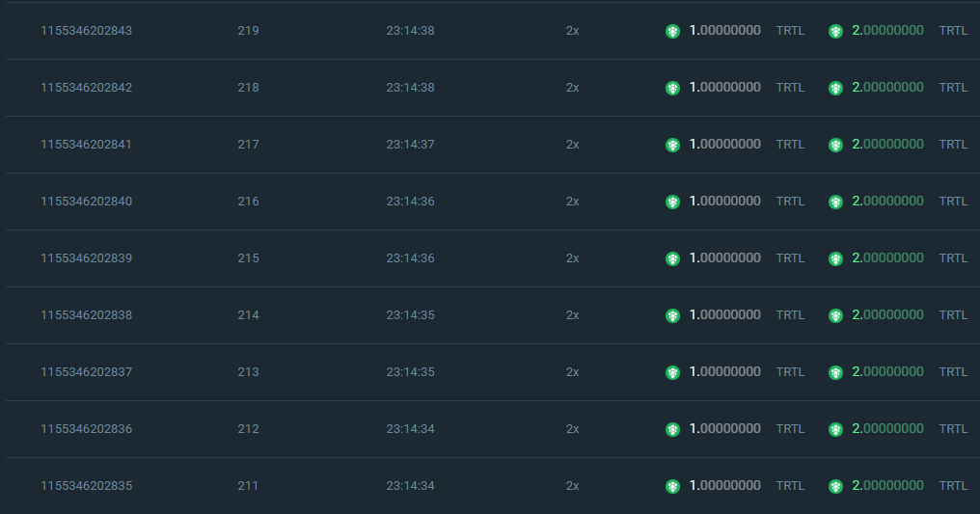This screenshot has width=980, height=514.
Task: Open bet ID 1155346202843
Action: pos(86,31)
